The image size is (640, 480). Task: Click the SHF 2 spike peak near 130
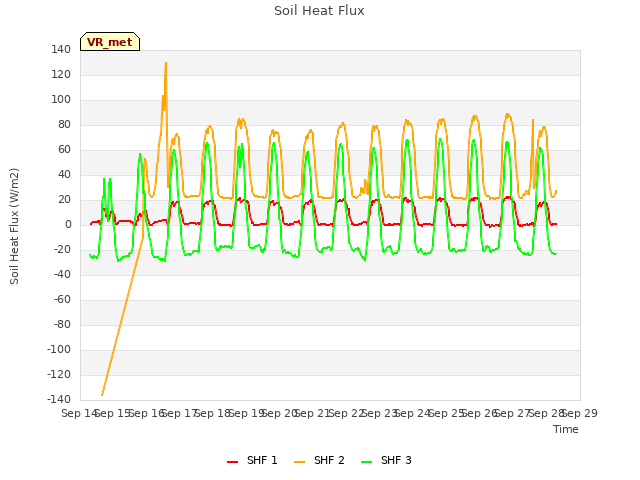point(166,63)
